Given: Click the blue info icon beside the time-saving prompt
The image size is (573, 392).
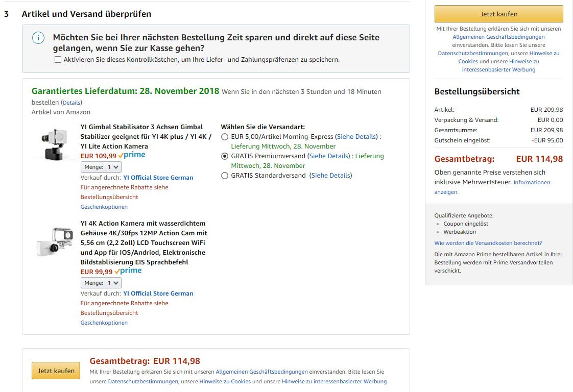Looking at the screenshot, I should 38,38.
